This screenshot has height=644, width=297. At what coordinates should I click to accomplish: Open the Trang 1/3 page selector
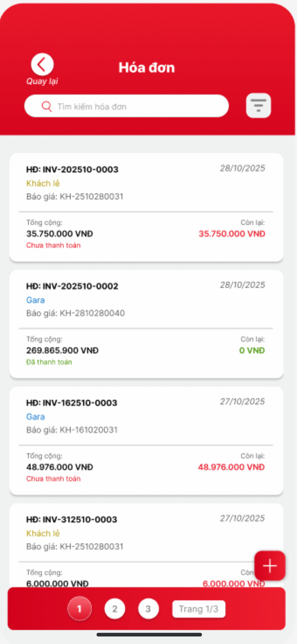coord(198,609)
